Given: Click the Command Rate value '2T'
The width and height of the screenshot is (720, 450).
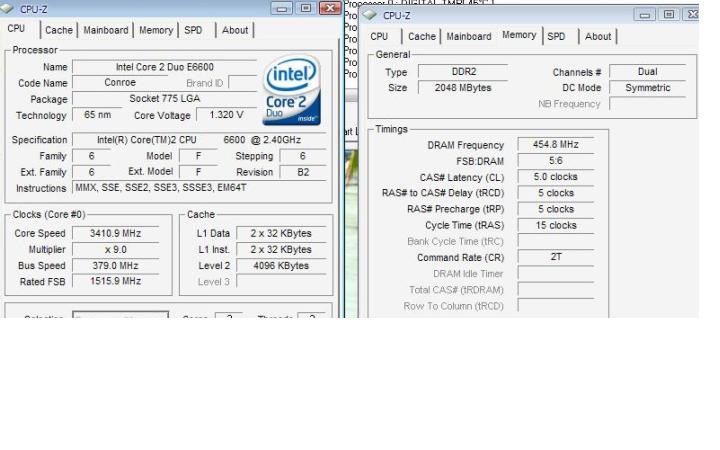Looking at the screenshot, I should (556, 257).
